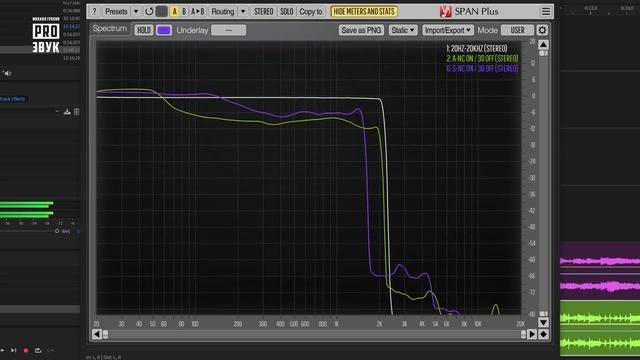The width and height of the screenshot is (640, 360).
Task: Switch to the B preset slot
Action: pyautogui.click(x=184, y=11)
